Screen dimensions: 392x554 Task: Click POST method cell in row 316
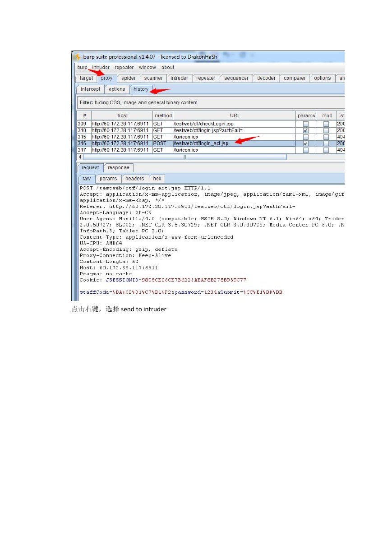(x=163, y=143)
